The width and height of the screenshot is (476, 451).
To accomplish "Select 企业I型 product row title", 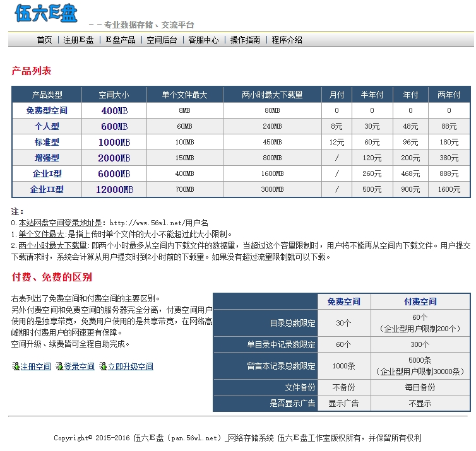I will tap(47, 173).
